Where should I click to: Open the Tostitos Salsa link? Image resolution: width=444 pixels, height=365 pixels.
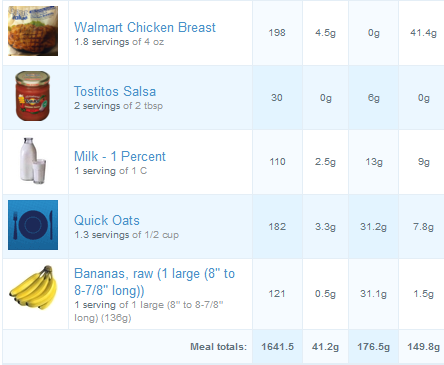coord(115,91)
